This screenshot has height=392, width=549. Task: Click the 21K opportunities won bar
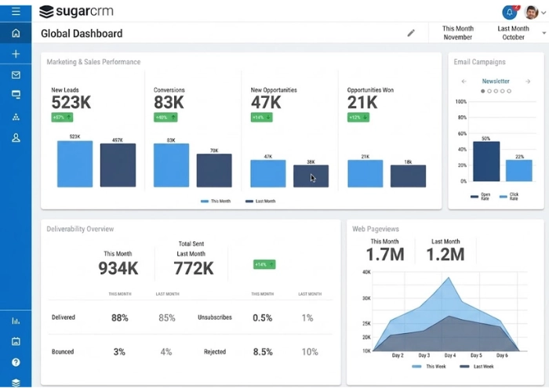[365, 173]
